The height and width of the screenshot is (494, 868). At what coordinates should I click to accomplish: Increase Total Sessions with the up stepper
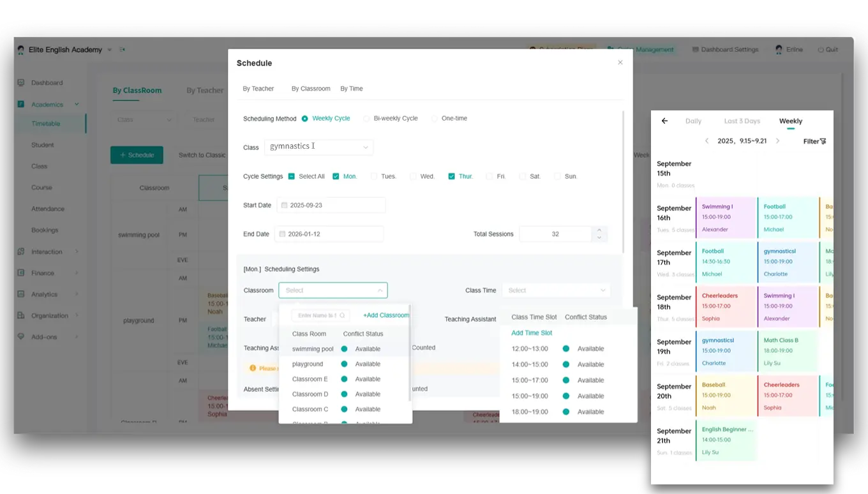599,230
